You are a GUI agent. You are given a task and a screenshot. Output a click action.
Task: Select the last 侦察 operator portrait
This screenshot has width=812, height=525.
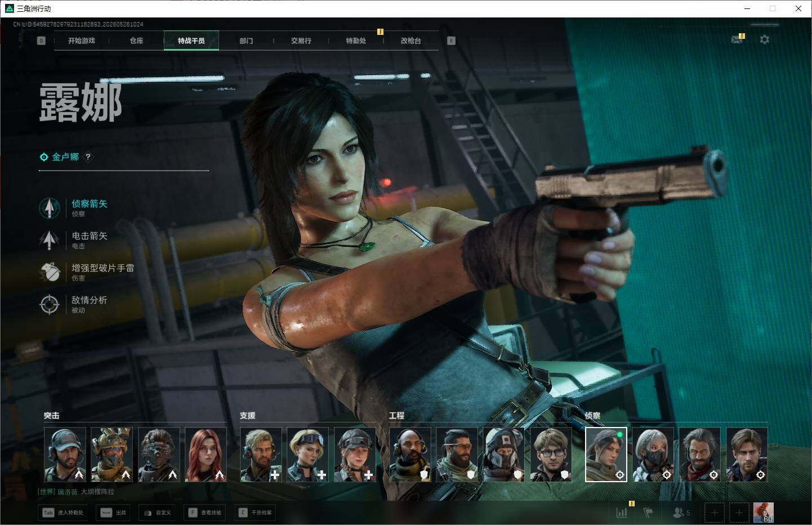747,455
